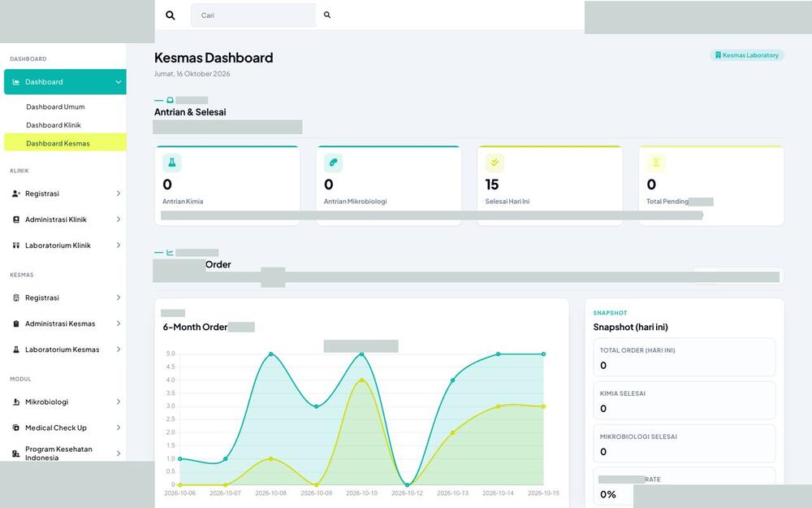Expand Klinik Registrasi chevron

pyautogui.click(x=118, y=193)
